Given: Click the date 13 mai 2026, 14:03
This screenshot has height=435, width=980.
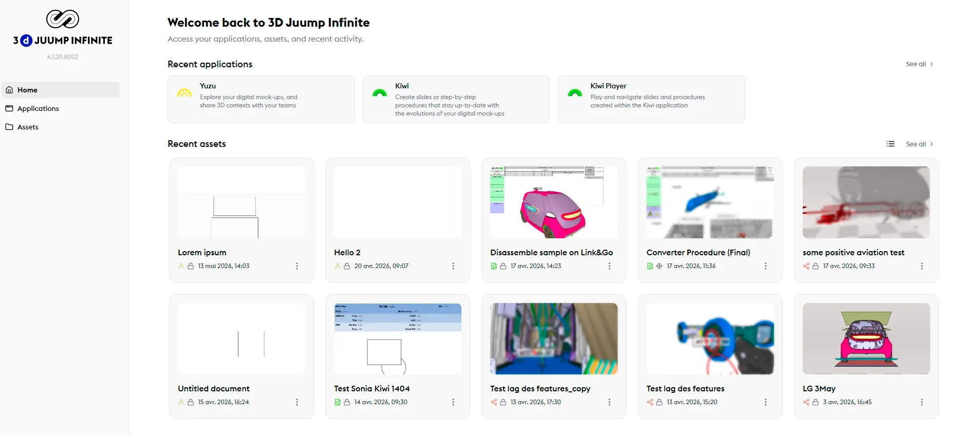Looking at the screenshot, I should tap(224, 266).
